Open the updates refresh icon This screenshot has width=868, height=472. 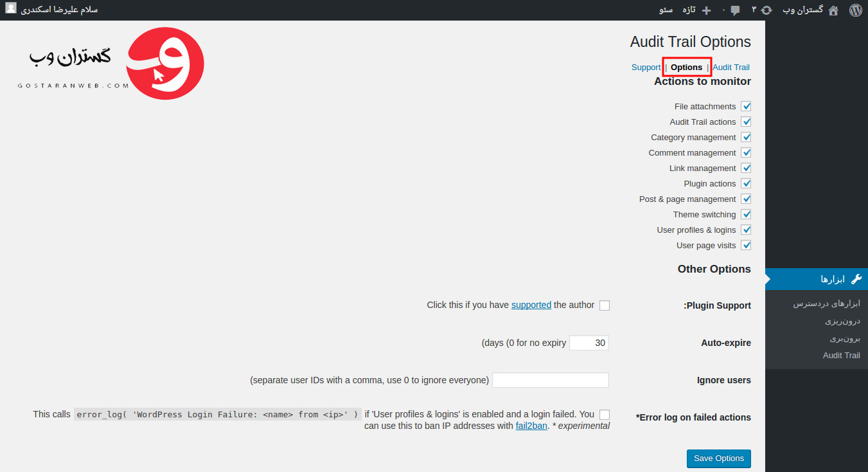pos(766,10)
